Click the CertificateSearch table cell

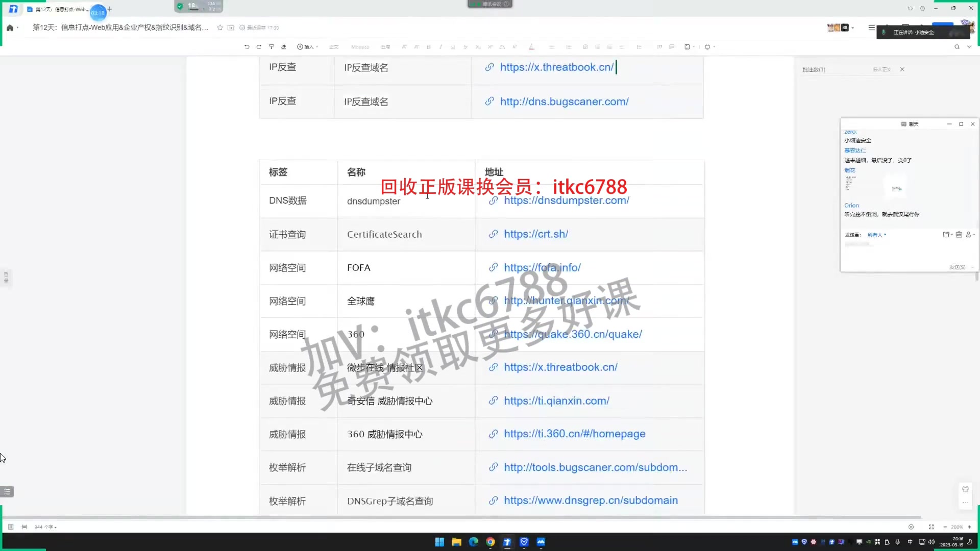406,235
